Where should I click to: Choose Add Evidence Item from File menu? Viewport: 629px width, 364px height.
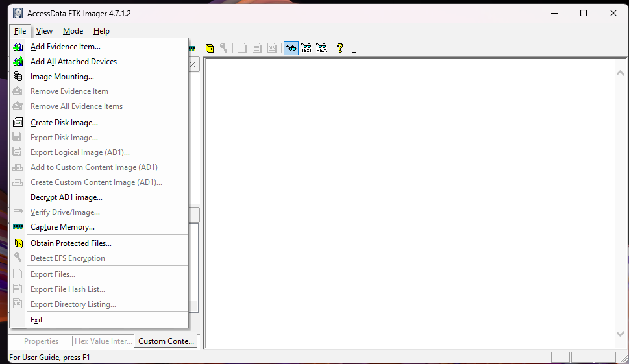point(65,47)
